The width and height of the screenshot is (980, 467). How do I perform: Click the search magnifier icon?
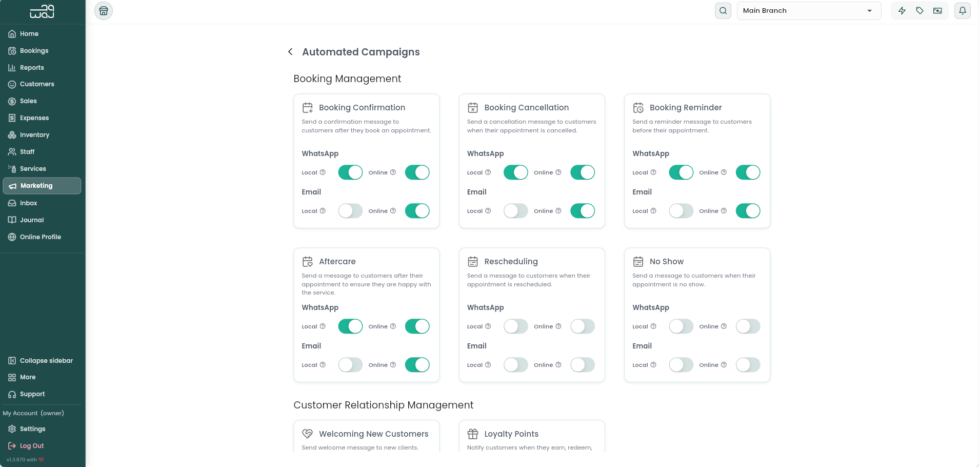(x=723, y=11)
